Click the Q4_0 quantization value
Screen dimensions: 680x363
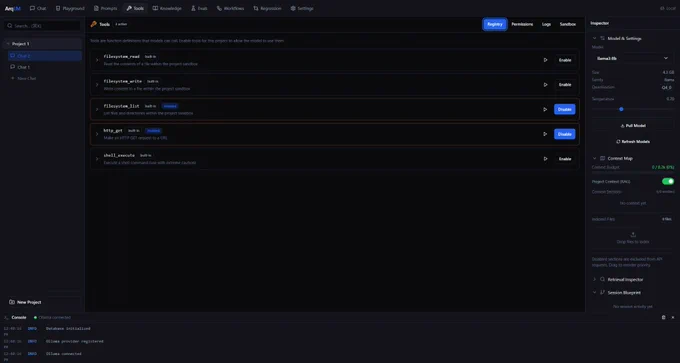tap(666, 87)
